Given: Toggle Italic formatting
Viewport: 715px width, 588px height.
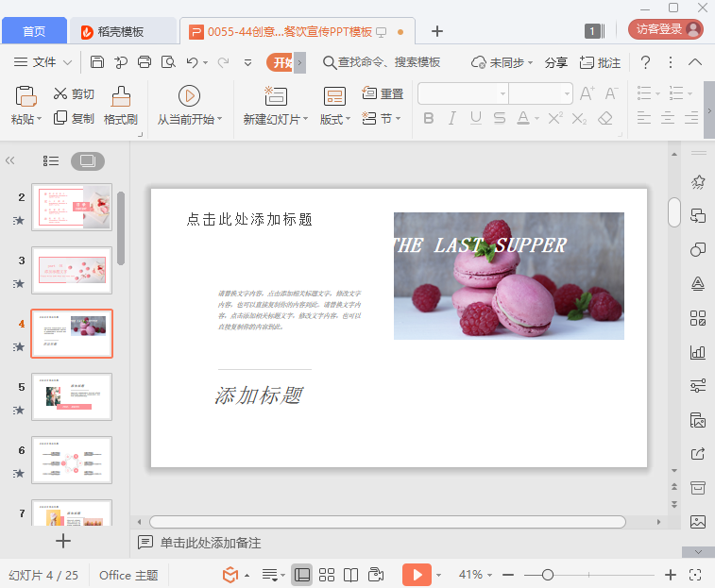Looking at the screenshot, I should [451, 119].
